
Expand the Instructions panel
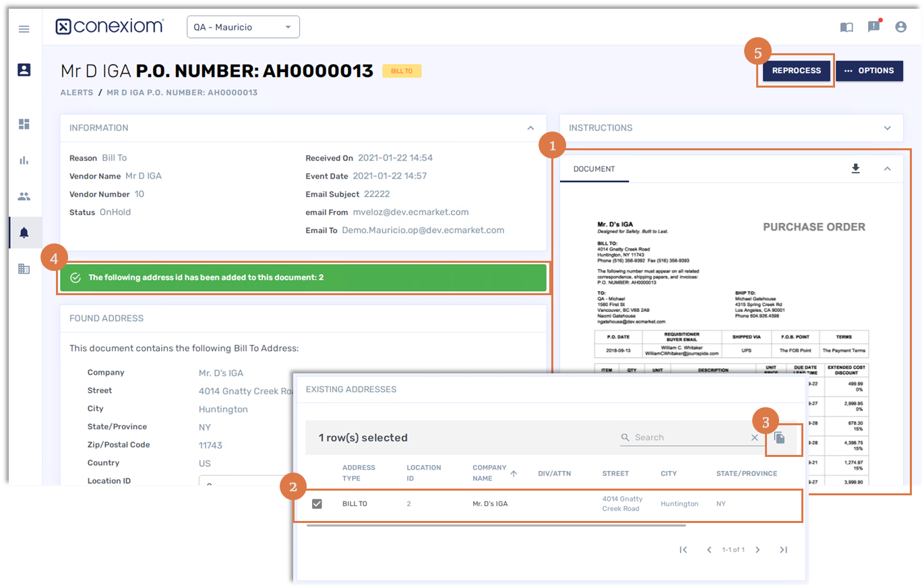[x=888, y=127]
